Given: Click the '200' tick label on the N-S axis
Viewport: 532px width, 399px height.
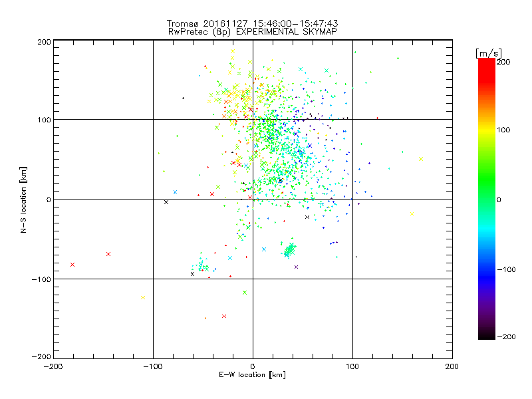Looking at the screenshot, I should point(44,42).
